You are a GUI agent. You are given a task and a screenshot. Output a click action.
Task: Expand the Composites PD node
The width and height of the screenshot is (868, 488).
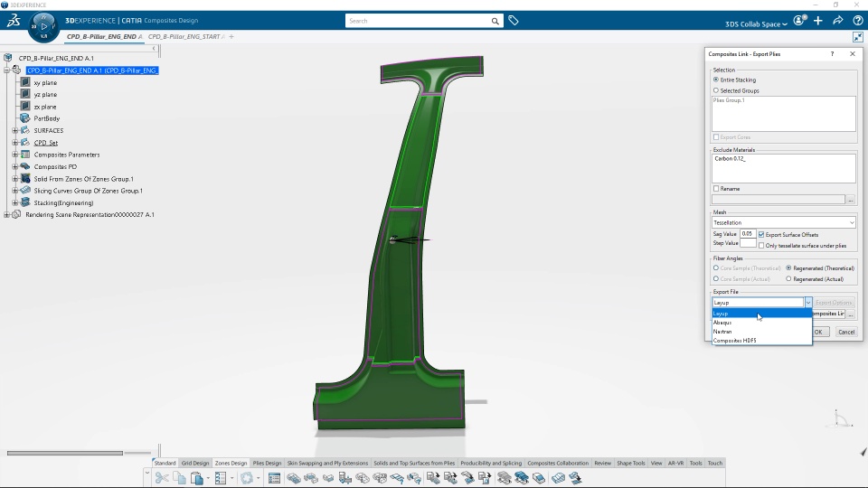pyautogui.click(x=15, y=166)
